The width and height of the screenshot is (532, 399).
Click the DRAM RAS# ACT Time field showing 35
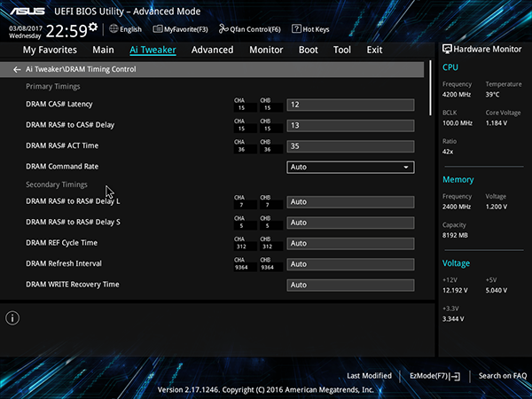350,146
